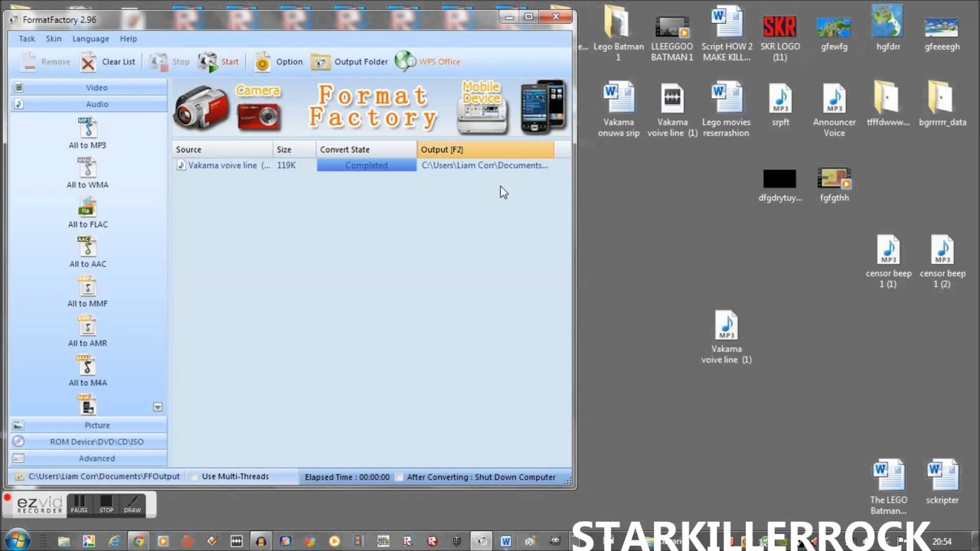Image resolution: width=980 pixels, height=551 pixels.
Task: Select tfffdwww folder on desktop
Action: click(888, 104)
